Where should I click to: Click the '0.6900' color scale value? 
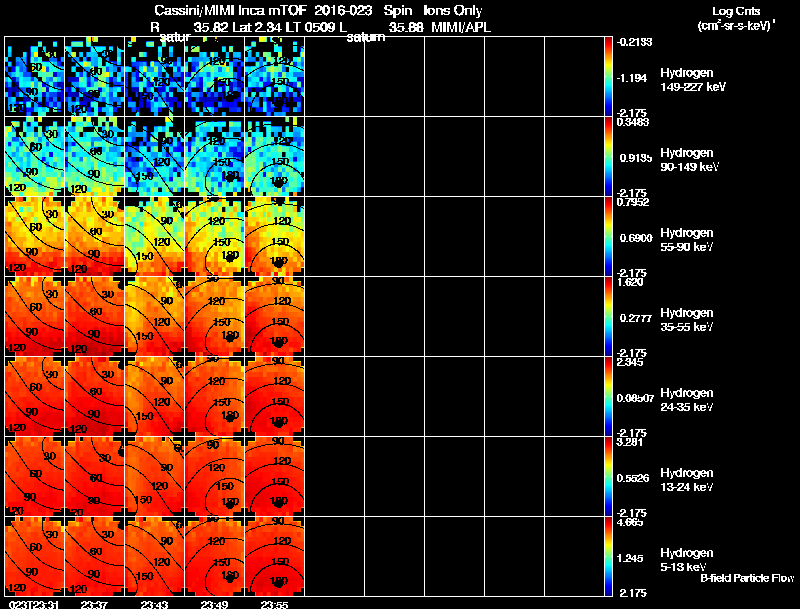636,238
